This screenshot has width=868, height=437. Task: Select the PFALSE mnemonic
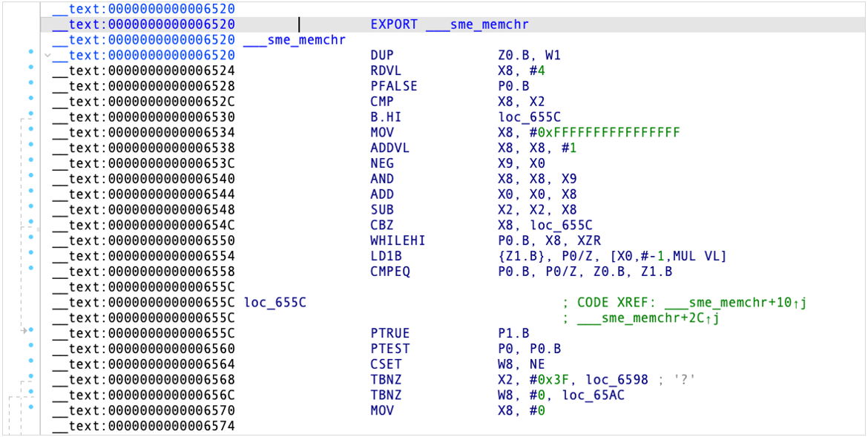click(x=394, y=86)
